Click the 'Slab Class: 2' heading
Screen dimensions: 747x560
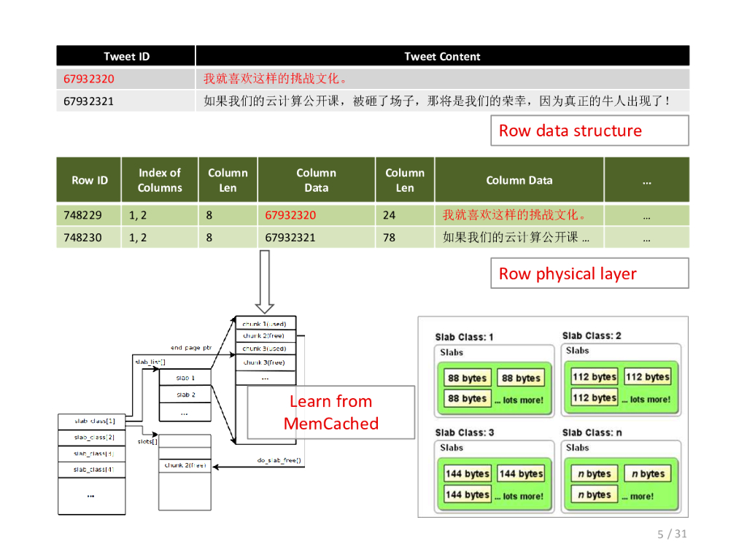coord(592,335)
